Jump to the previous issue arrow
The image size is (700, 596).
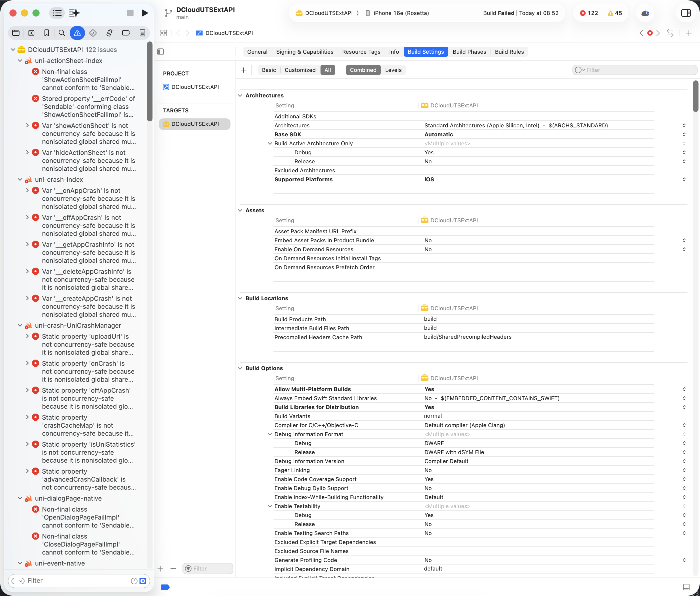(641, 33)
